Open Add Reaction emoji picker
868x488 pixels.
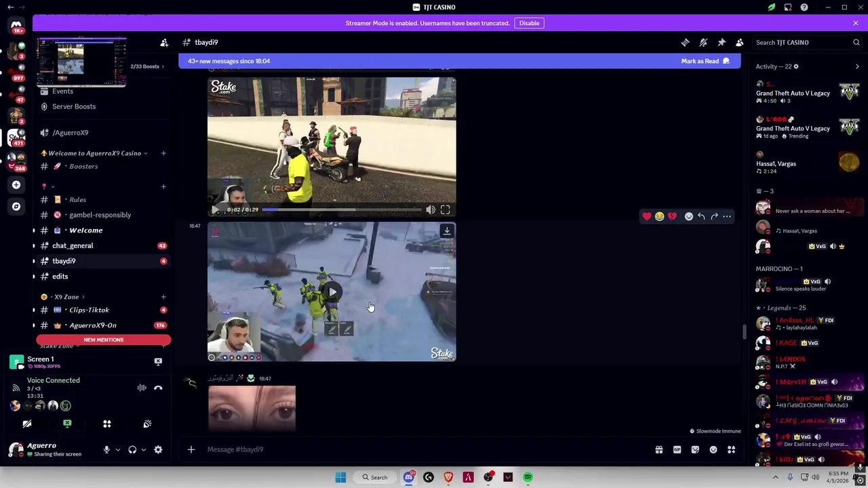[688, 216]
